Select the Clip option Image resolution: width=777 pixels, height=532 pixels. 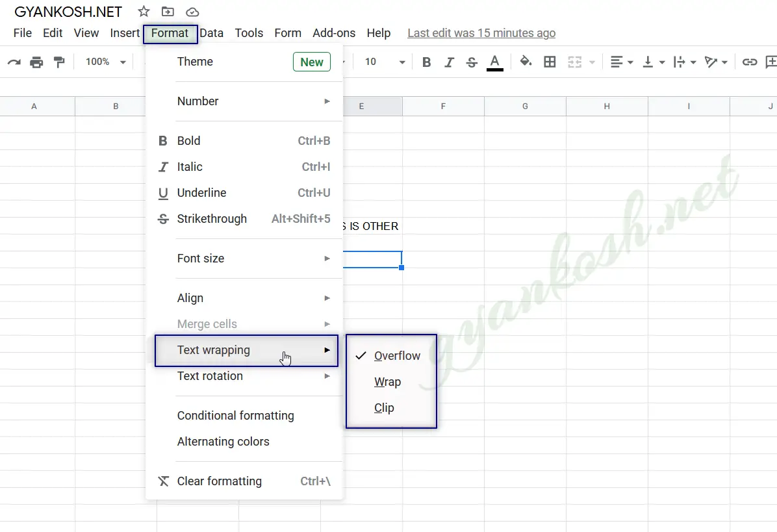[x=391, y=408]
